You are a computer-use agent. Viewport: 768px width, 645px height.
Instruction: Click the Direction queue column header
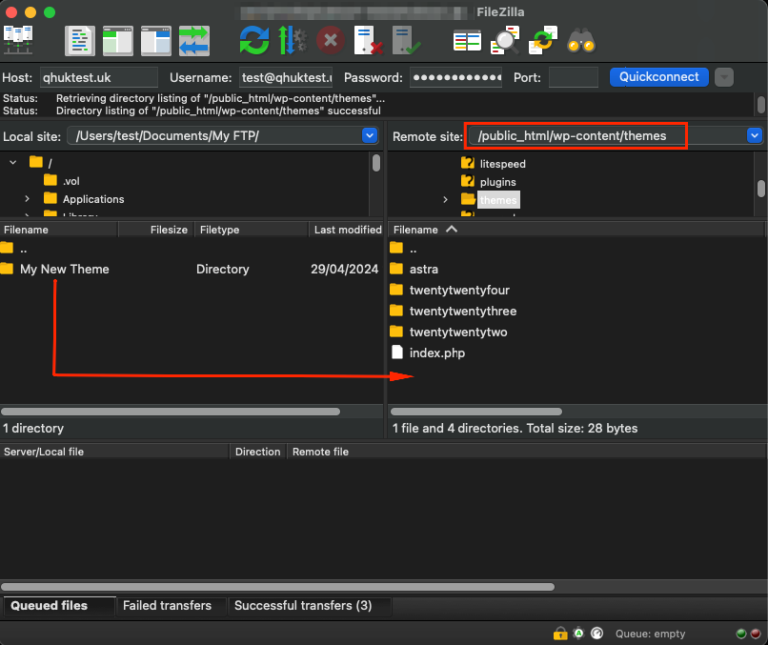click(258, 452)
